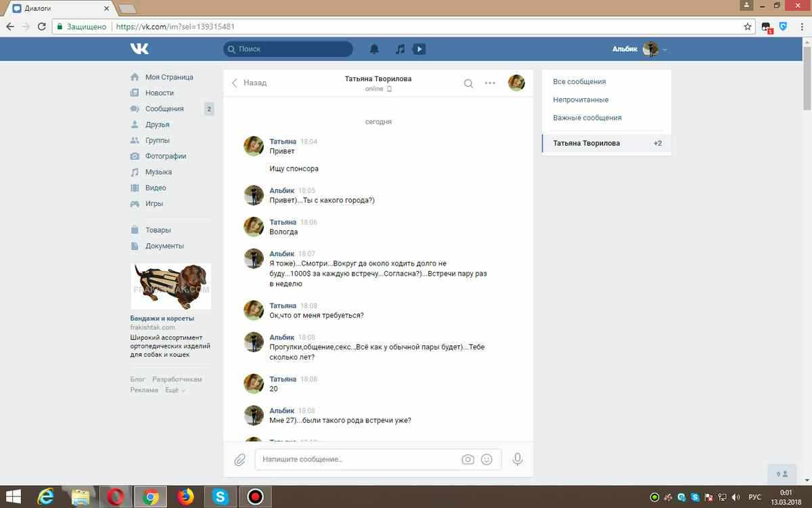The width and height of the screenshot is (812, 508).
Task: Search within the conversation with magnifier icon
Action: click(468, 83)
